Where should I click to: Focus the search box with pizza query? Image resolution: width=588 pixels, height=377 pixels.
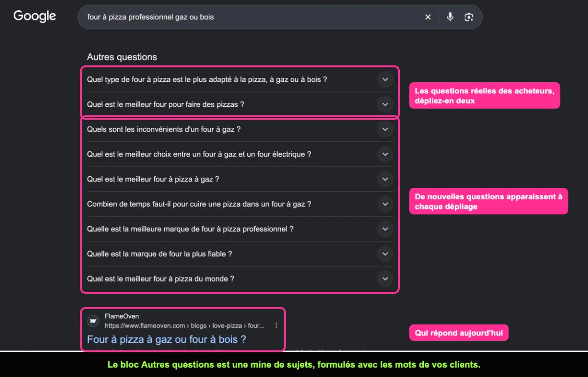[x=280, y=17]
